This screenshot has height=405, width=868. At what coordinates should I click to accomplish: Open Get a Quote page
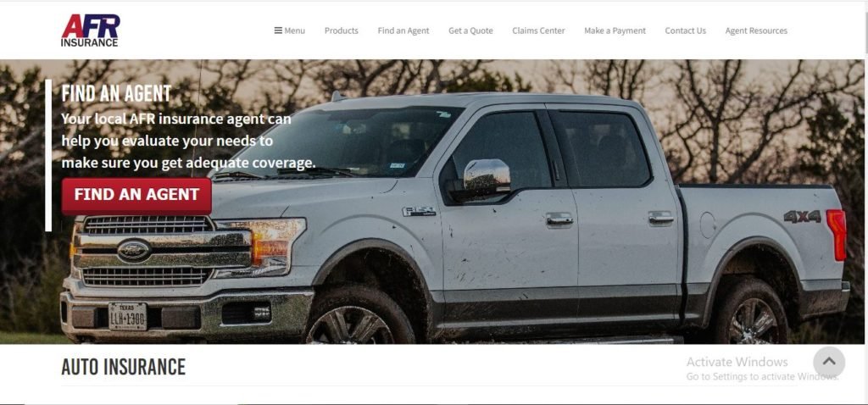click(x=470, y=31)
